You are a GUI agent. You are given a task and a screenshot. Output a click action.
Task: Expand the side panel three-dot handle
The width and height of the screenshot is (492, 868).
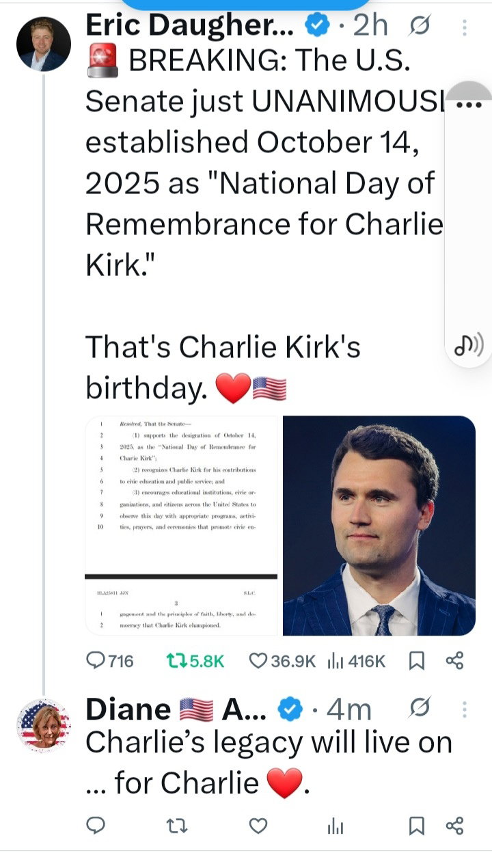click(x=468, y=105)
